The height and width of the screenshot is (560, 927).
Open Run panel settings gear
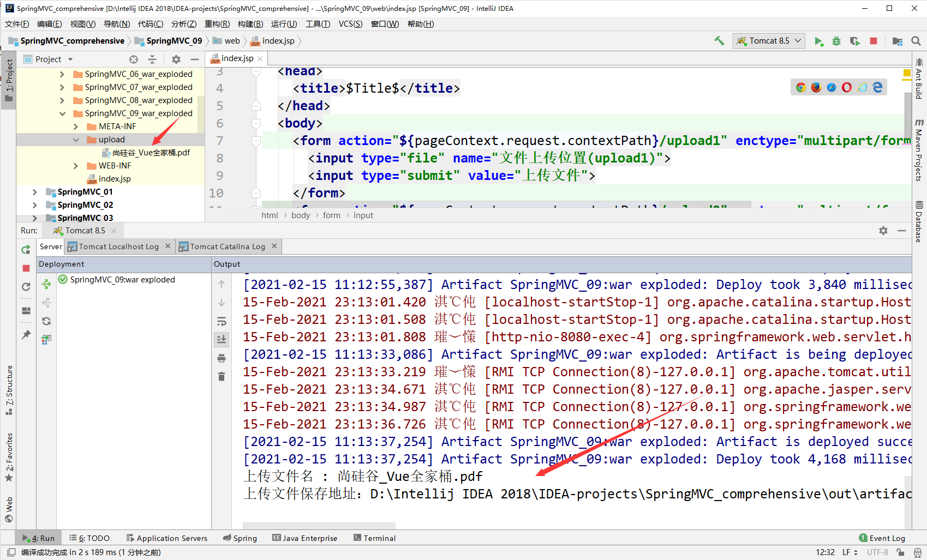pyautogui.click(x=883, y=231)
